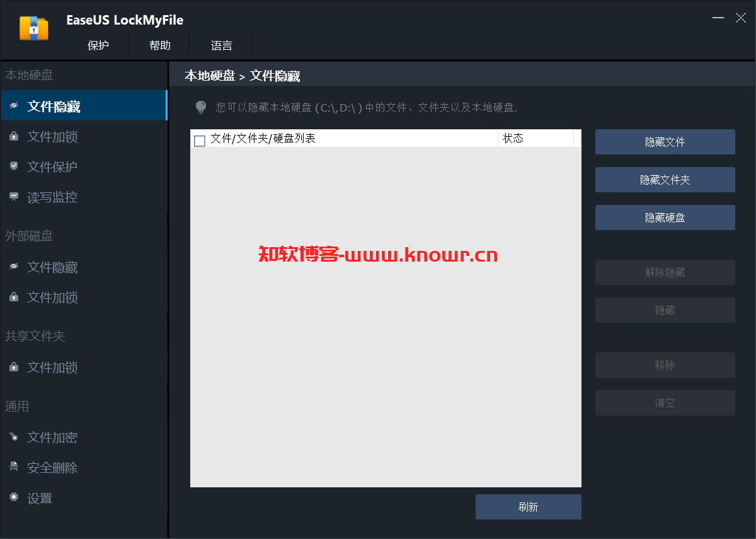This screenshot has height=539, width=756.
Task: Open the 文件保护 section
Action: coord(83,166)
